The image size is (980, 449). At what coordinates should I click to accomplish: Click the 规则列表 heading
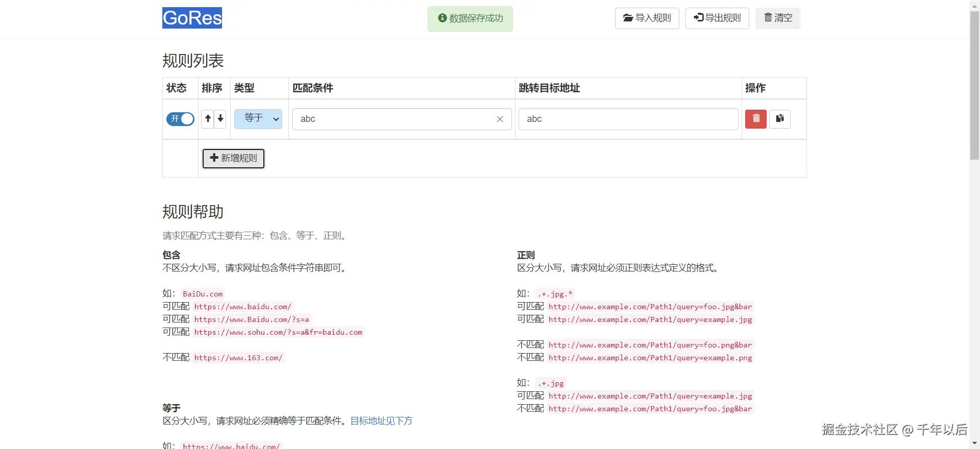[193, 61]
